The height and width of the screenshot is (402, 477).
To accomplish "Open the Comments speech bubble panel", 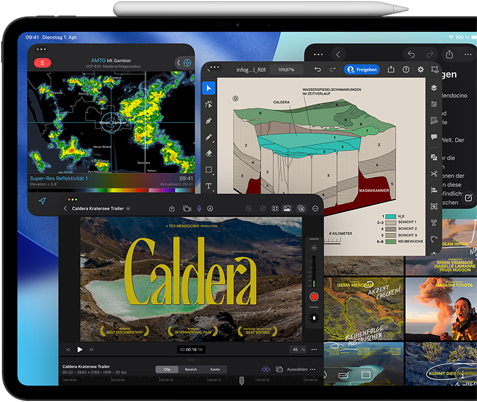I will 434,137.
